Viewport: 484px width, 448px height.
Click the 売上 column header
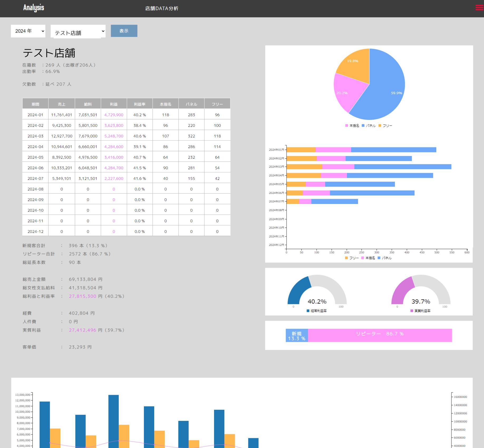point(61,104)
